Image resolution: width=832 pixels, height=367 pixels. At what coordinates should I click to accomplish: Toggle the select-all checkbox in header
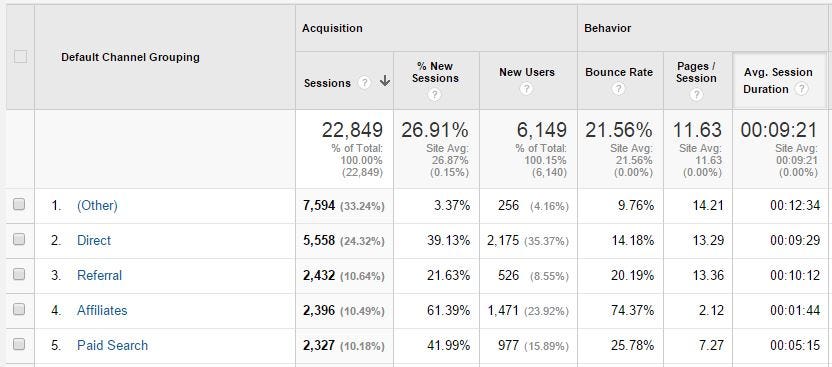coord(20,56)
